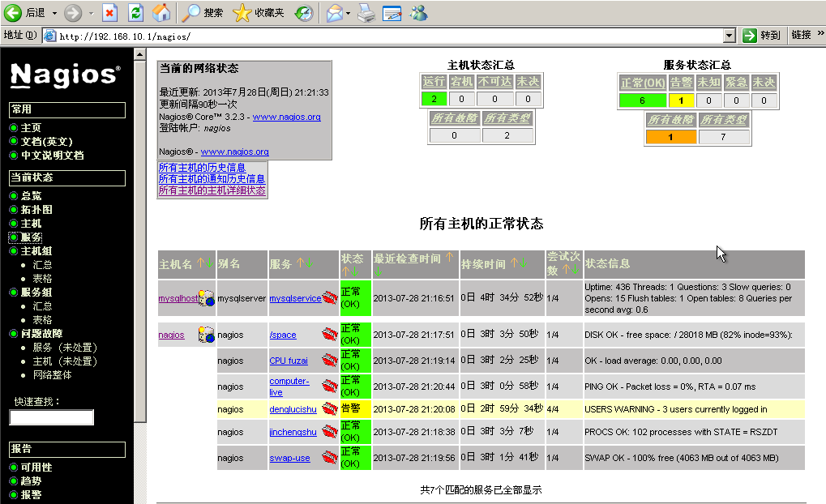Open 拓扑图 in sidebar

36,209
